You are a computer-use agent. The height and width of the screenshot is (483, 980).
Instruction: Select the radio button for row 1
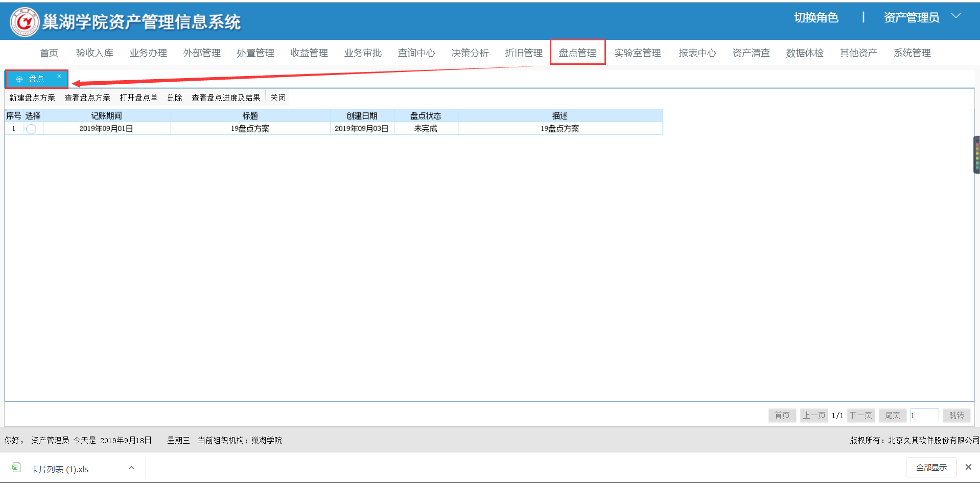coord(31,129)
